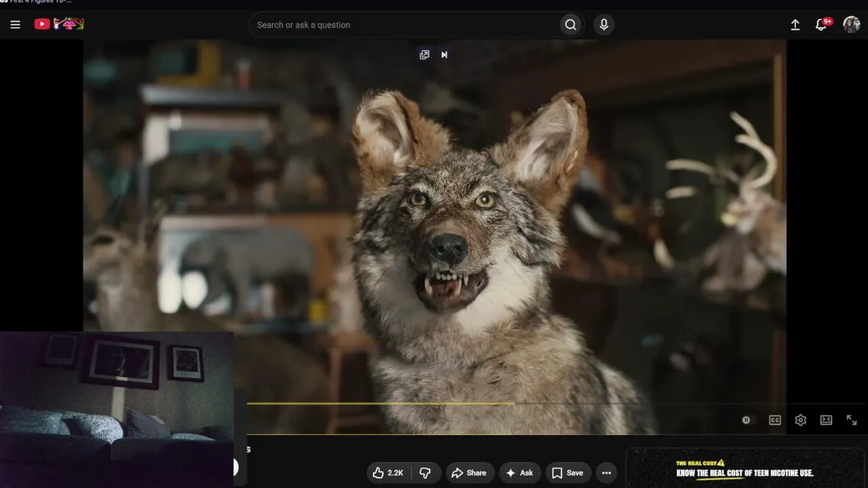The height and width of the screenshot is (488, 868).
Task: Click the magnifying glass search button
Action: click(x=571, y=25)
